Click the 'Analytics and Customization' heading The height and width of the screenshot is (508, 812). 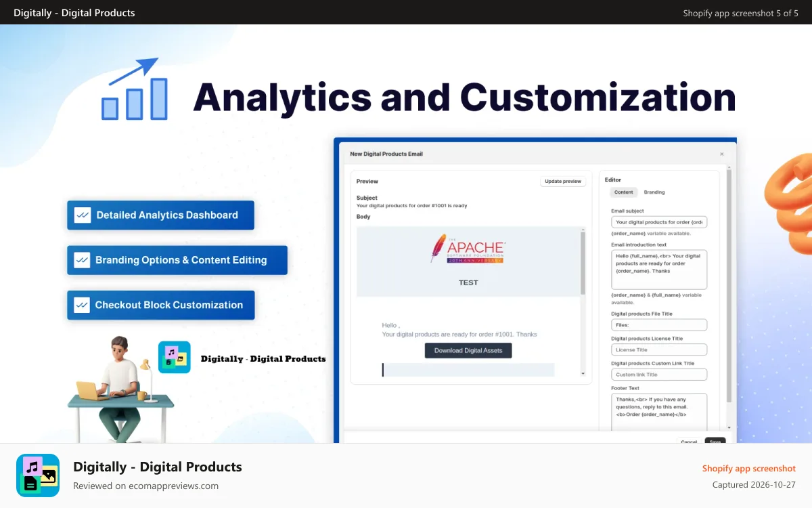pos(464,97)
